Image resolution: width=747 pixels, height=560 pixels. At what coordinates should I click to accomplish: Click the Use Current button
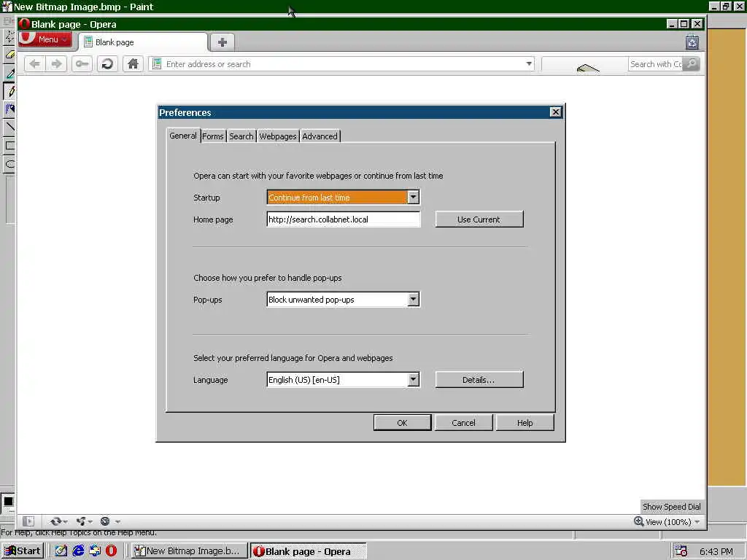coord(479,219)
